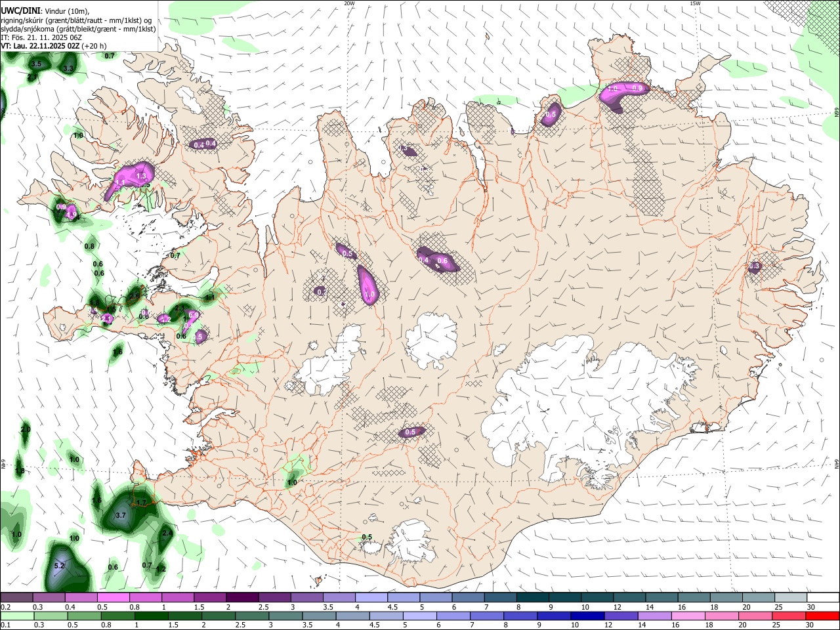Click the 1.7 value on Reykjanes peninsula
The image size is (840, 630).
(141, 503)
